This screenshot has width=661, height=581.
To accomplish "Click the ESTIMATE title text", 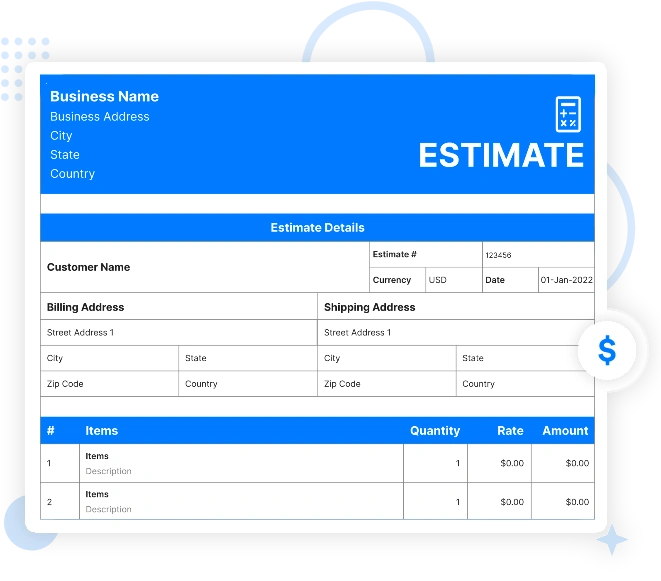I will [501, 156].
